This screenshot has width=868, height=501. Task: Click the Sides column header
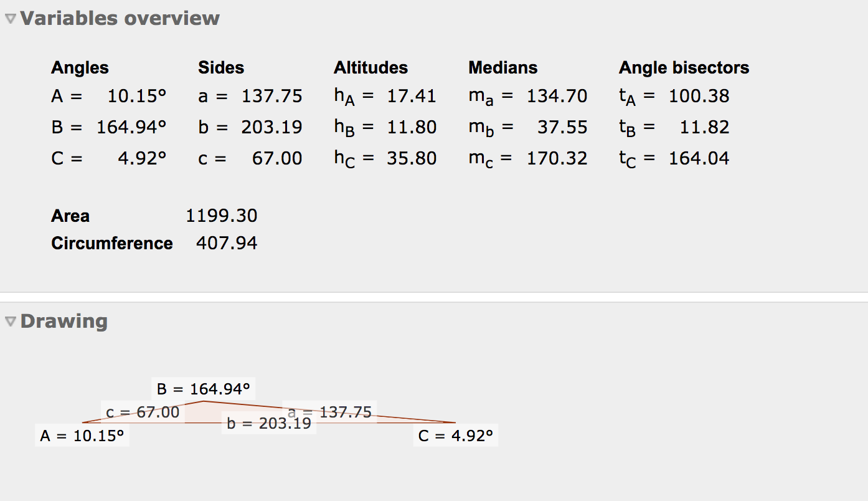coord(221,68)
